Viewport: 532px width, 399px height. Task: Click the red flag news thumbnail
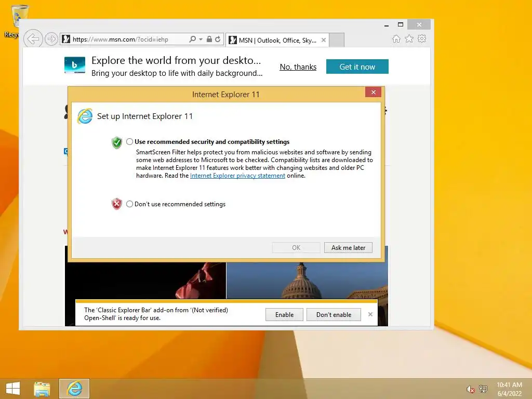pyautogui.click(x=145, y=280)
